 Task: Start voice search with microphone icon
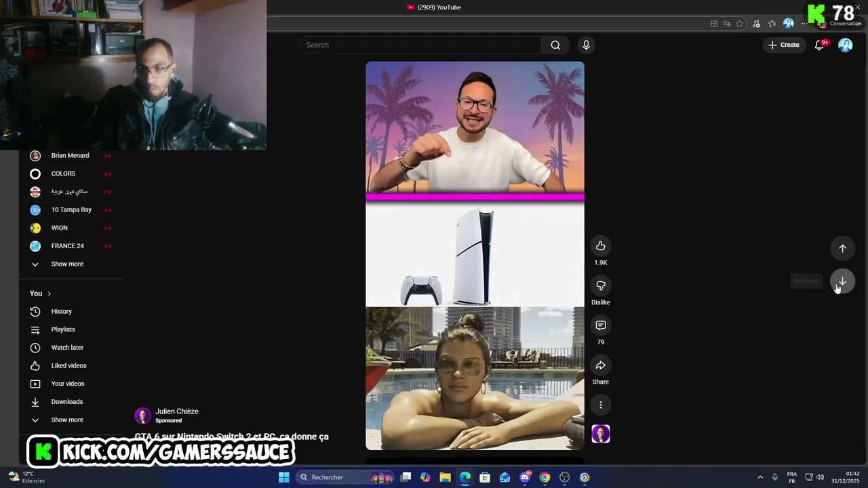(x=586, y=45)
